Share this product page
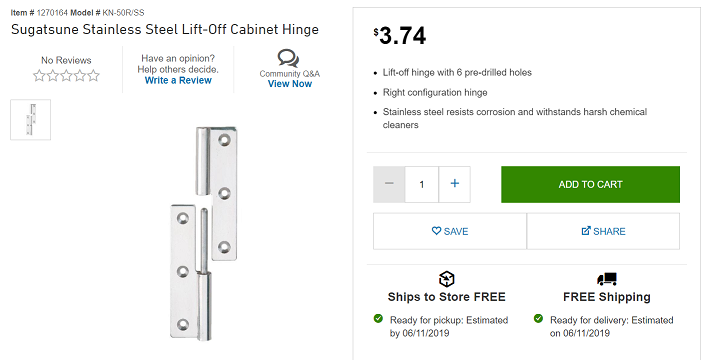This screenshot has height=360, width=708. (603, 231)
